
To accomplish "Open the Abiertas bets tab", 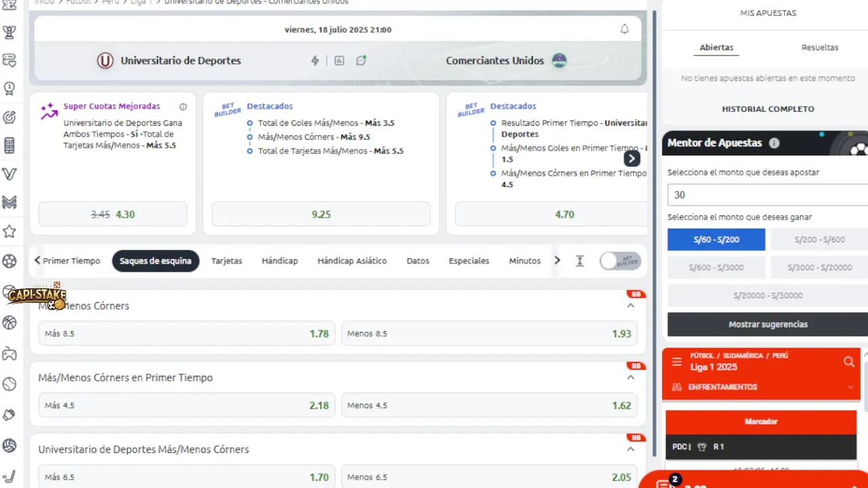I will 716,47.
